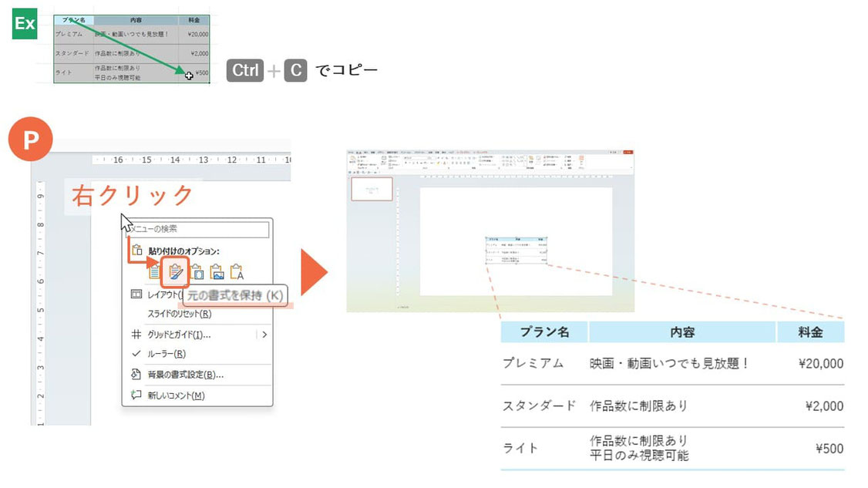Click 内容 header in enlarged table
Image resolution: width=868 pixels, height=488 pixels.
click(682, 332)
